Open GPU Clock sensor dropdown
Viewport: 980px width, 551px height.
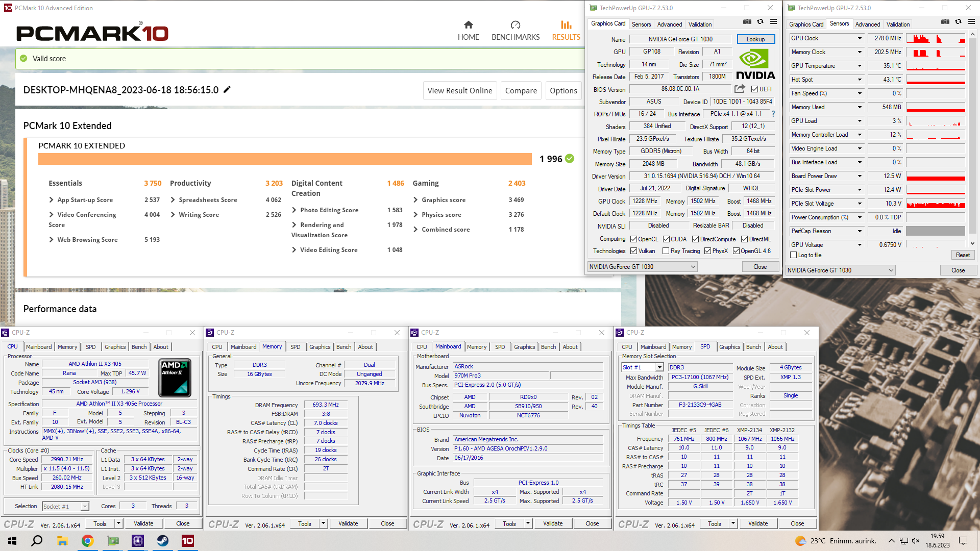(x=860, y=38)
